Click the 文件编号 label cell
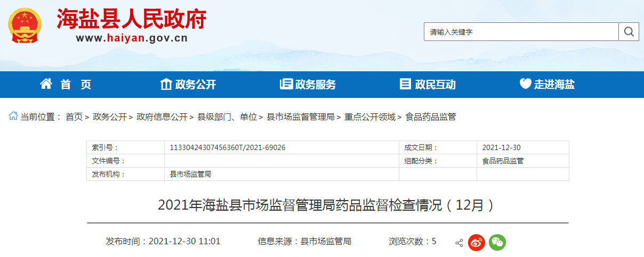644x257 pixels. (x=125, y=161)
